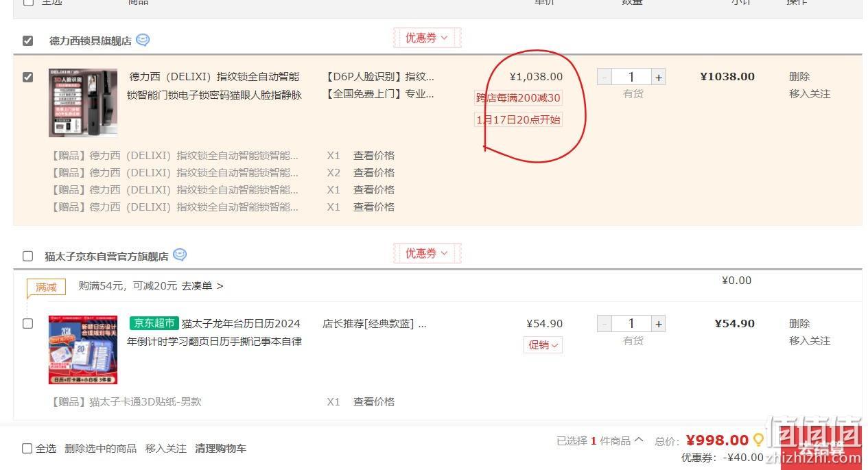The height and width of the screenshot is (470, 868).
Task: Click 移入关注 in the bottom bar
Action: pyautogui.click(x=165, y=449)
